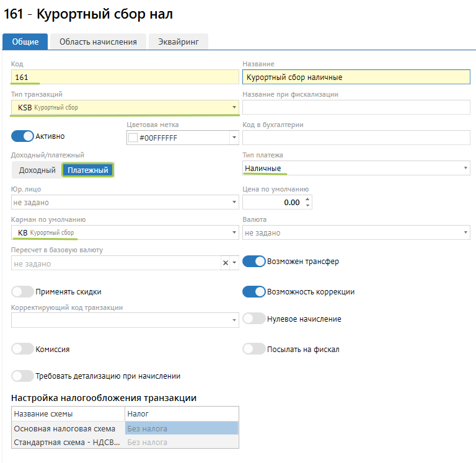This screenshot has width=476, height=463.
Task: Enable the Применять скидки switch
Action: (x=22, y=291)
